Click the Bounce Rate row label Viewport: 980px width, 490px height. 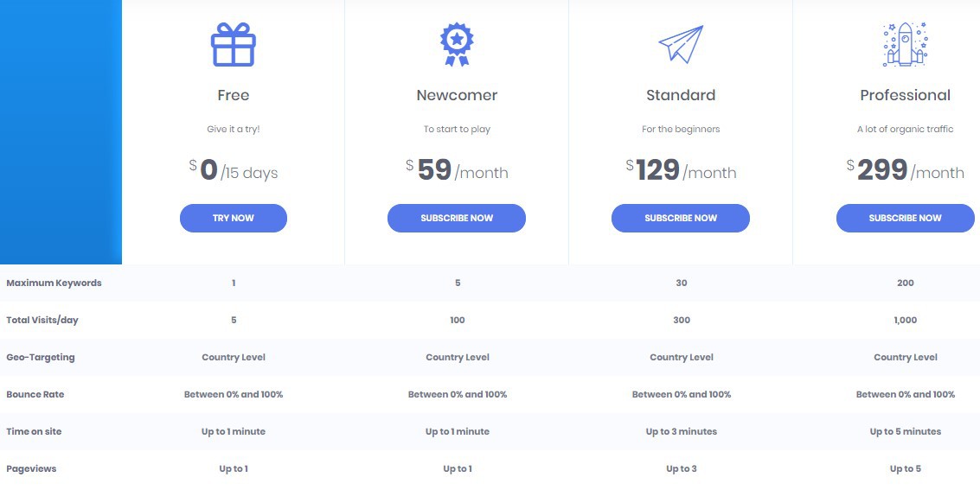point(35,394)
